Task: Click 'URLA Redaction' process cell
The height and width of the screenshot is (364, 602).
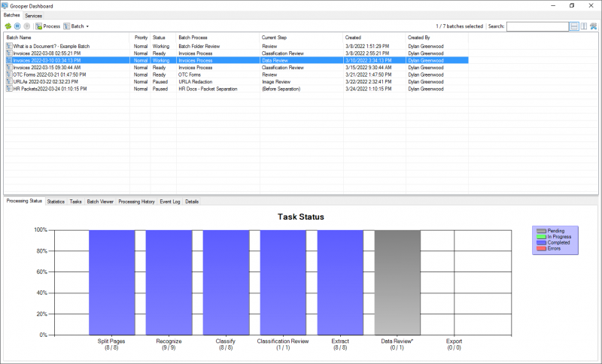Action: (x=196, y=82)
